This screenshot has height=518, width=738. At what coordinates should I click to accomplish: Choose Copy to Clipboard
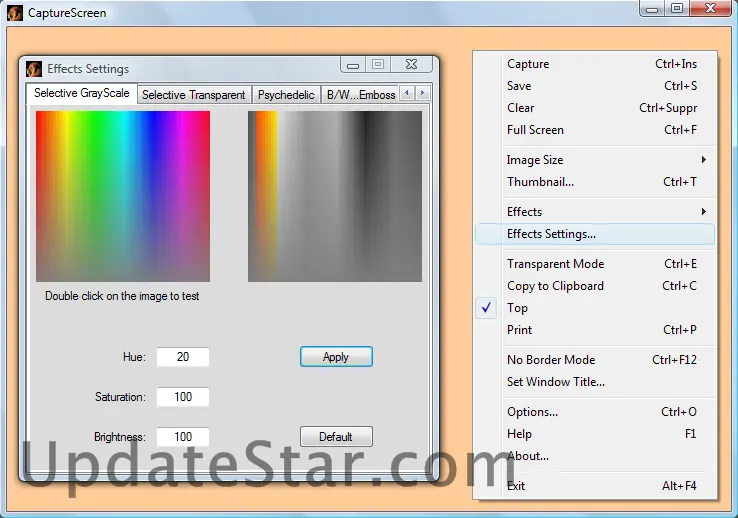[x=595, y=286]
